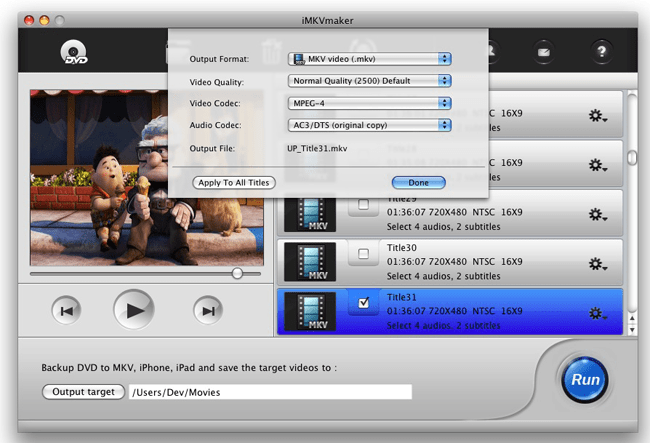
Task: Check the Title30 checkbox
Action: [363, 253]
